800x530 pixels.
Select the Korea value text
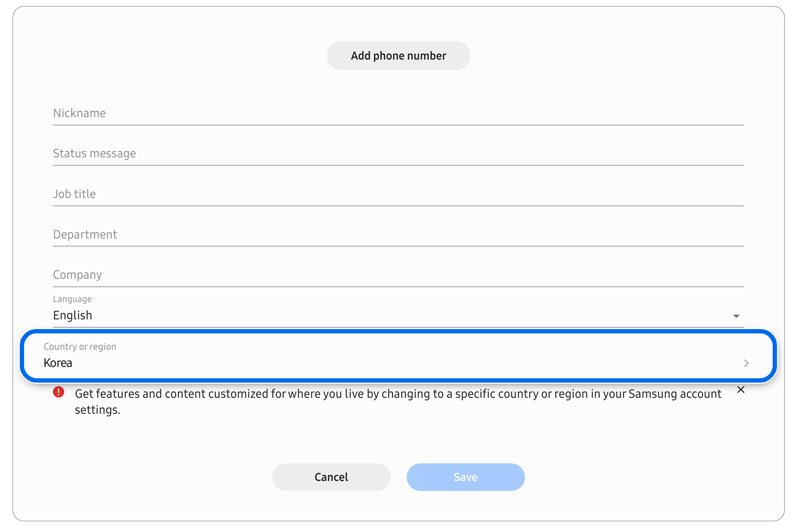pos(58,363)
